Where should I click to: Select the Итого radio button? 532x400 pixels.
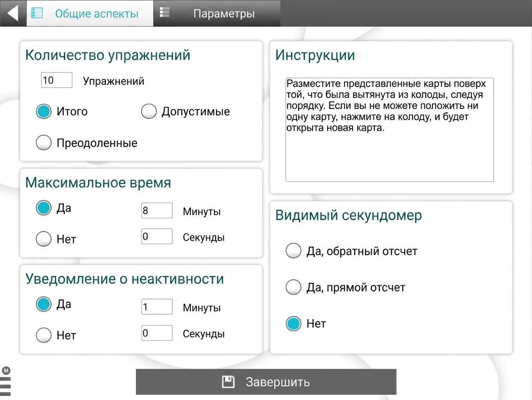[x=44, y=111]
